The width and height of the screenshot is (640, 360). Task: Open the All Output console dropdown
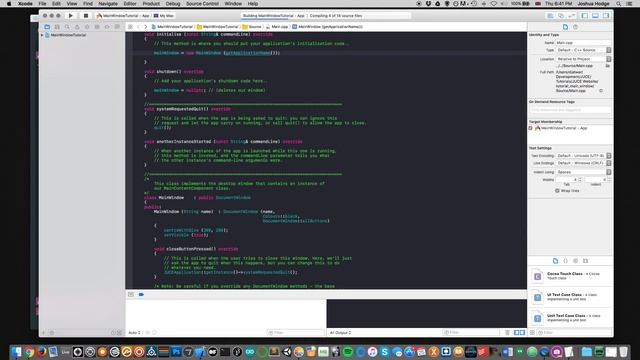[x=340, y=333]
